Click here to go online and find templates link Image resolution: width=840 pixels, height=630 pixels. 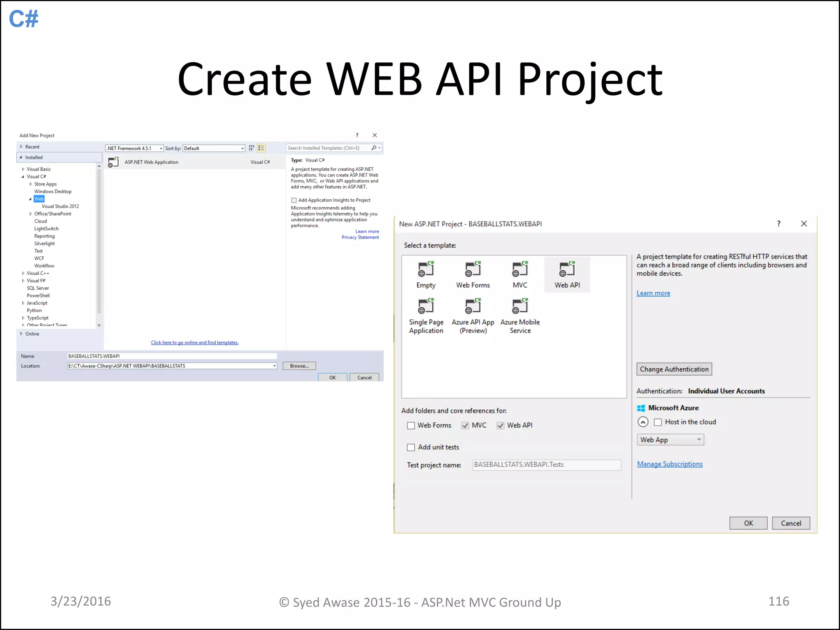[x=194, y=342]
